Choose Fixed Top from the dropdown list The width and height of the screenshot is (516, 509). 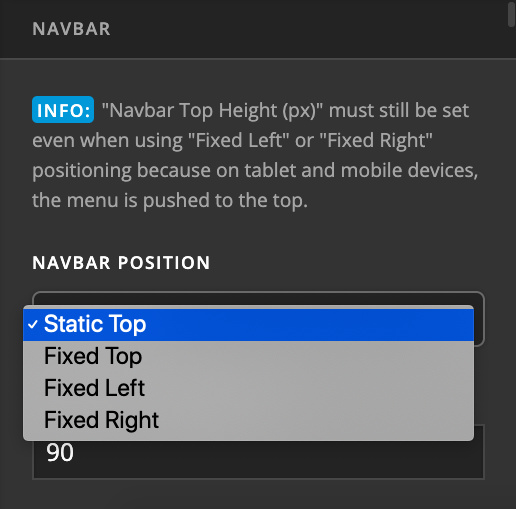(248, 356)
